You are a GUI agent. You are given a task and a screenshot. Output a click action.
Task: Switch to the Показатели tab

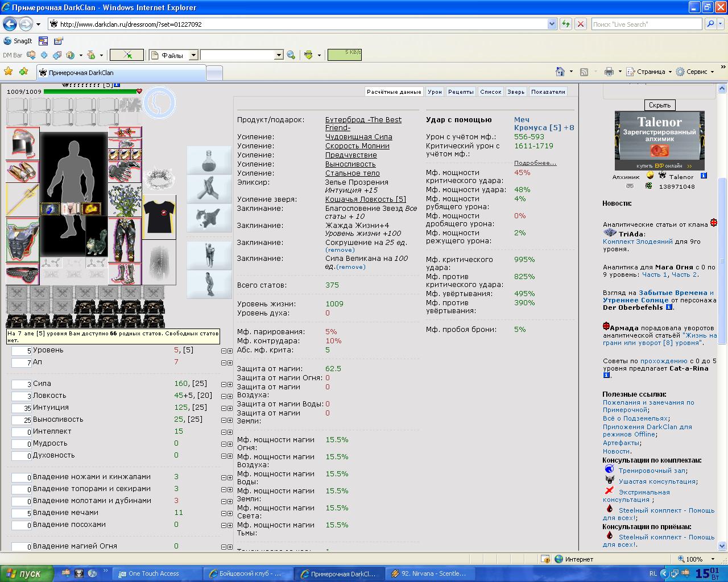(x=548, y=92)
